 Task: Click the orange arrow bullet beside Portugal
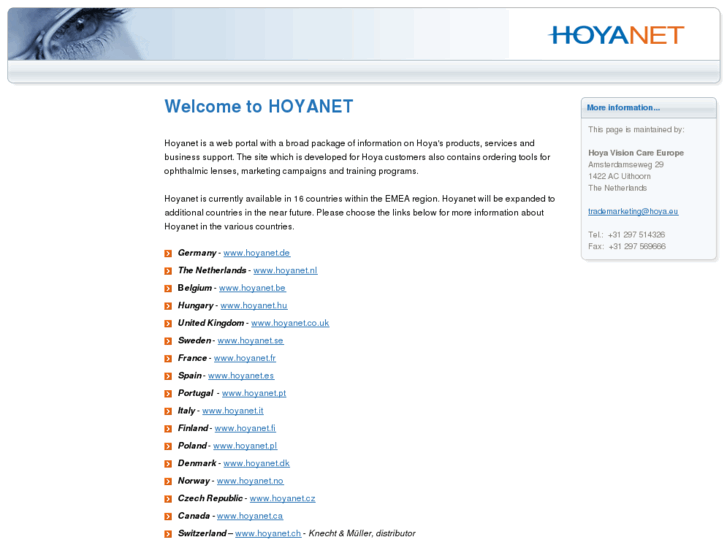(x=168, y=394)
